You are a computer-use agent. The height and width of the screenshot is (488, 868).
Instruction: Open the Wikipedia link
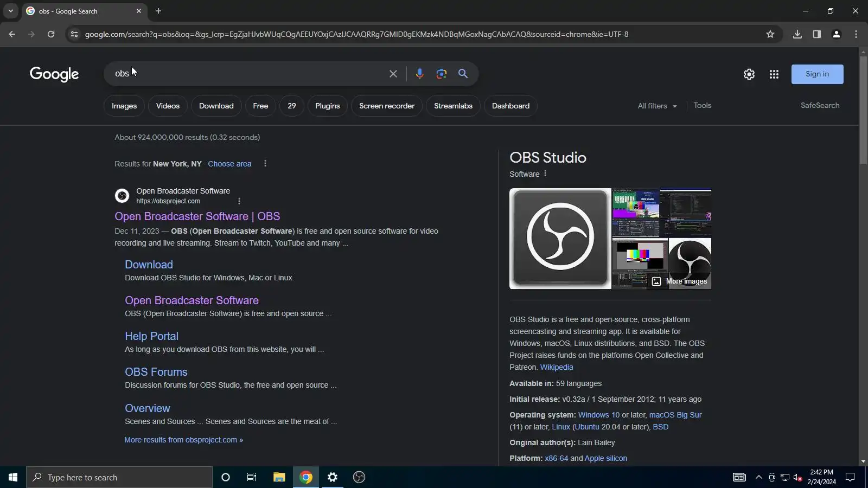point(557,367)
